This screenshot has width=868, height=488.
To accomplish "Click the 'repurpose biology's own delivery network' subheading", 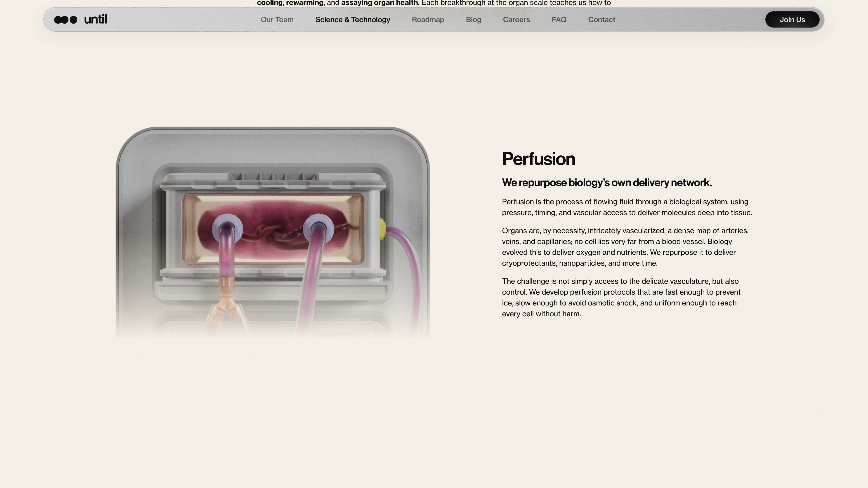I will [x=606, y=183].
